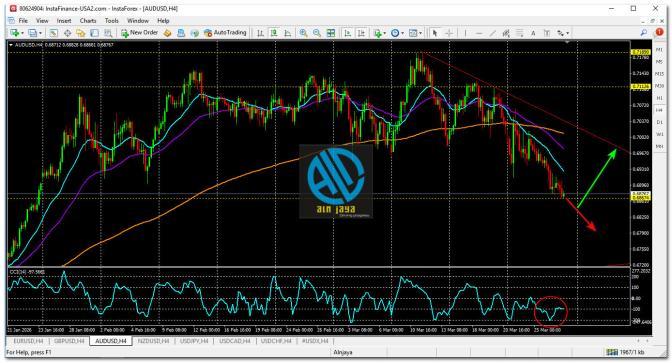Select the Text (A) drawing tool
The height and width of the screenshot is (363, 672).
tap(533, 33)
